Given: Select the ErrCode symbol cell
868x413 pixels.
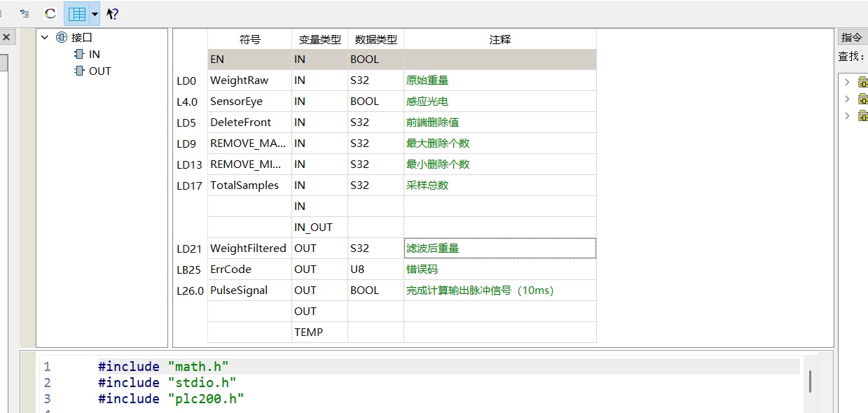Looking at the screenshot, I should tap(249, 269).
